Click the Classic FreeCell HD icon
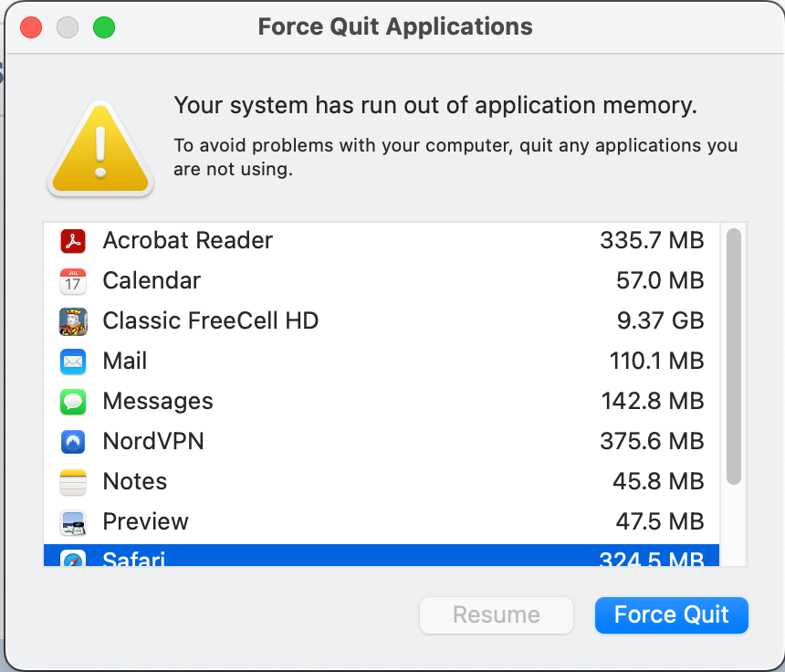Viewport: 785px width, 672px height. (73, 321)
